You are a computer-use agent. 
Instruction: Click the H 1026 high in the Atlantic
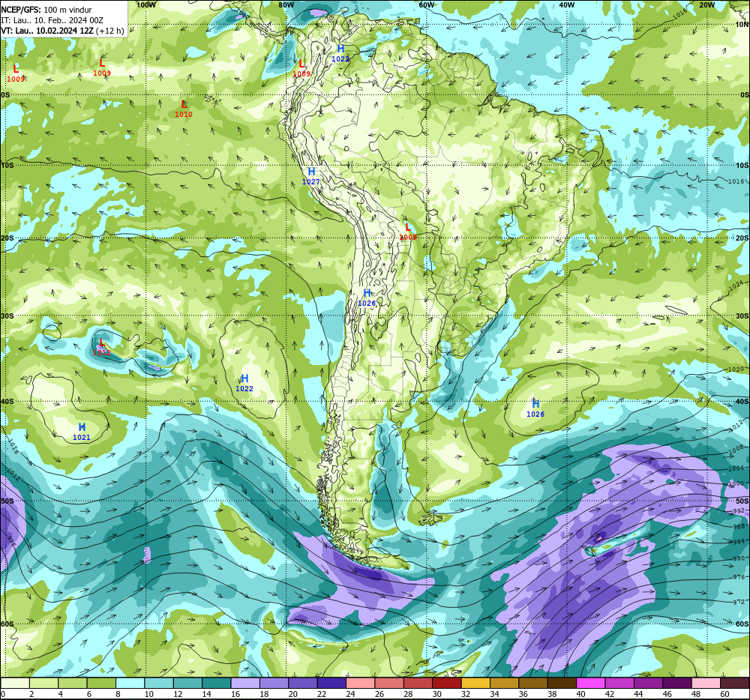tap(535, 408)
